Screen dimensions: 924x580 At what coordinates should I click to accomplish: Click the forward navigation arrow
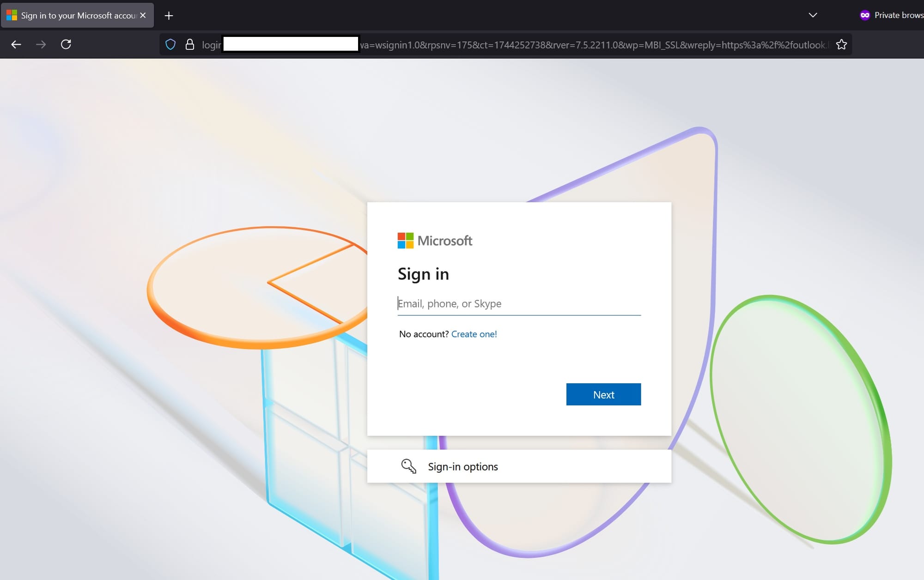[41, 44]
